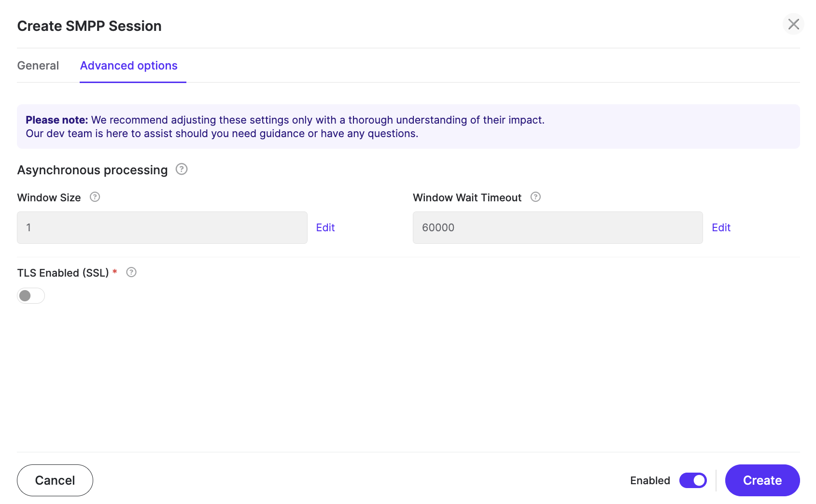Open help for Asynchronous processing
This screenshot has height=504, width=816.
pyautogui.click(x=181, y=169)
